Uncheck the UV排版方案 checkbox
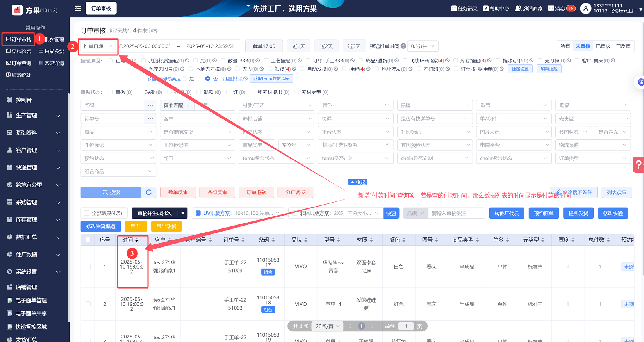Viewport: 644px width, 342px height. (198, 213)
